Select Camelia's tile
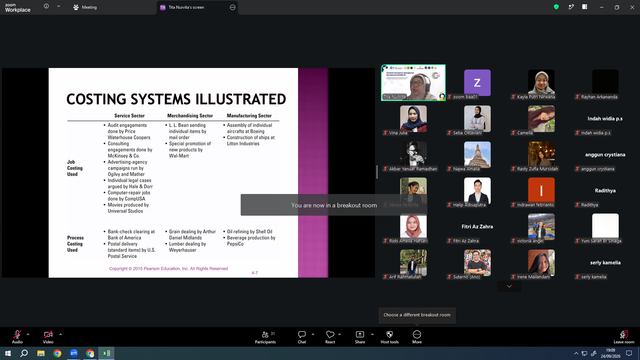Viewport: 640px width, 360px height. (541, 118)
